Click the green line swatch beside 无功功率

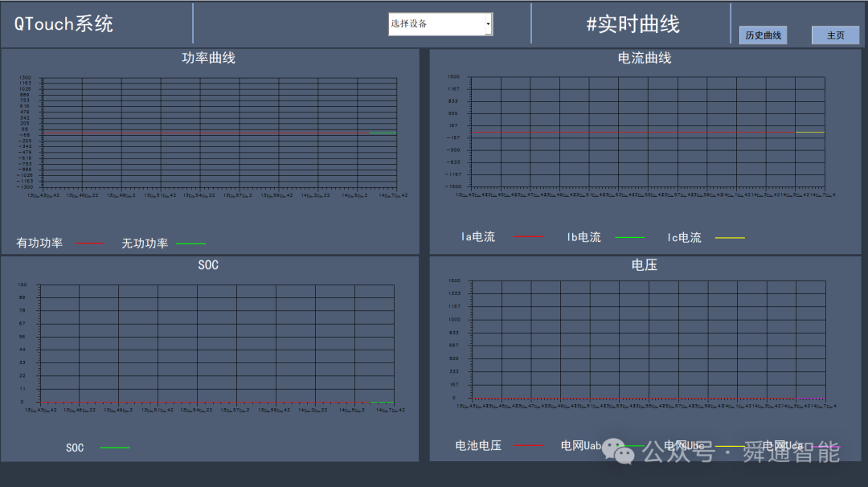pos(191,243)
